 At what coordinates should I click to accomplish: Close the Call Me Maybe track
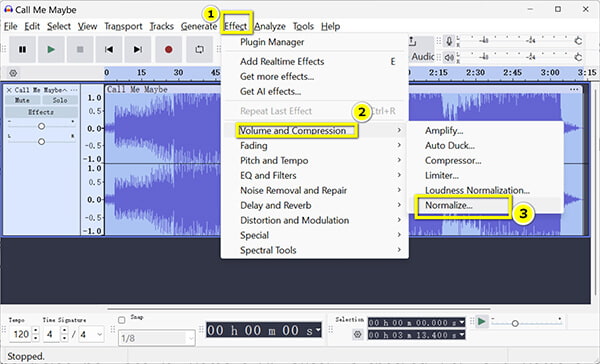click(9, 90)
